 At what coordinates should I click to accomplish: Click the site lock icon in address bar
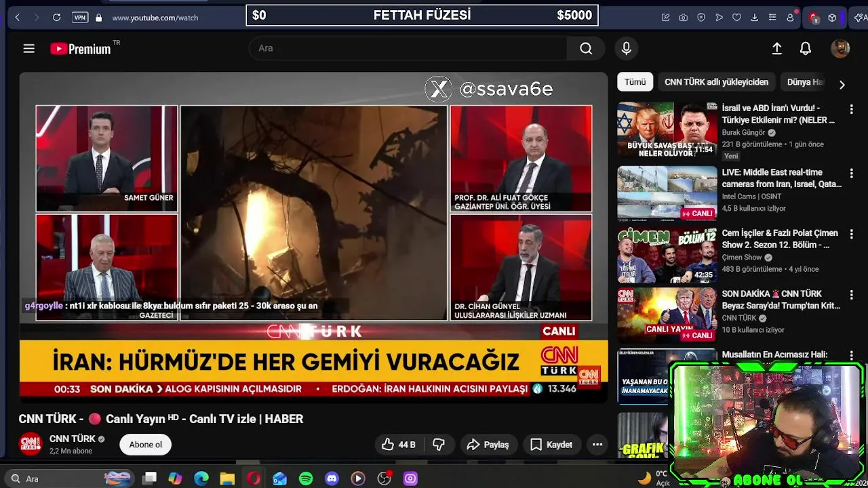(99, 18)
